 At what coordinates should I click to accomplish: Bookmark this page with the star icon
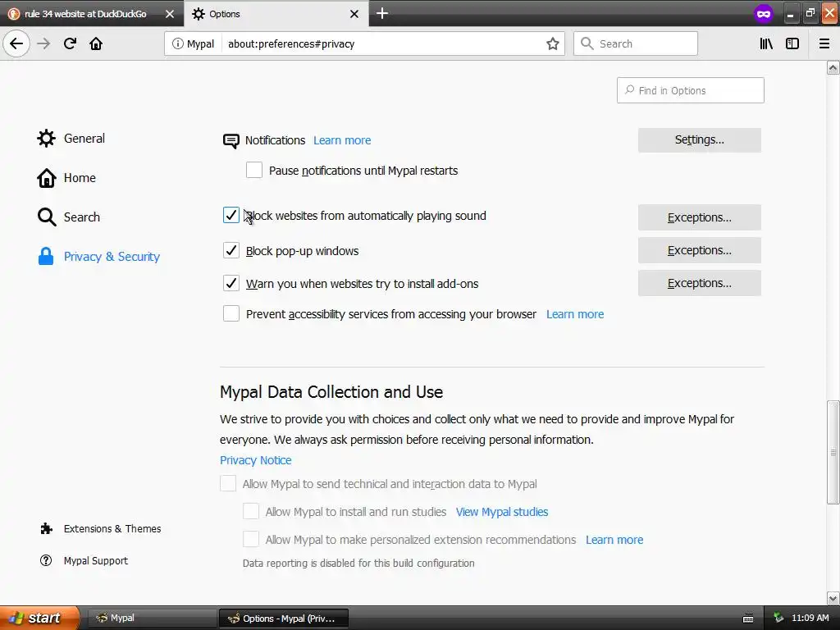tap(553, 43)
